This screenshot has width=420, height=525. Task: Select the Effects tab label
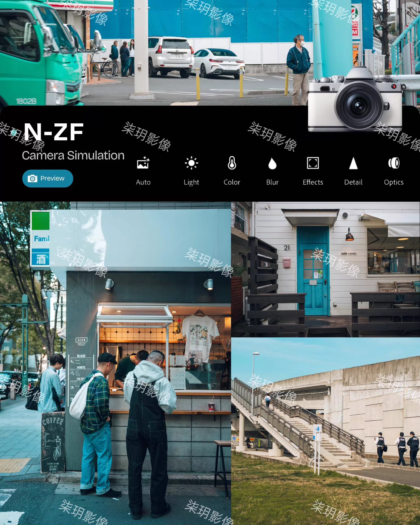pos(313,182)
